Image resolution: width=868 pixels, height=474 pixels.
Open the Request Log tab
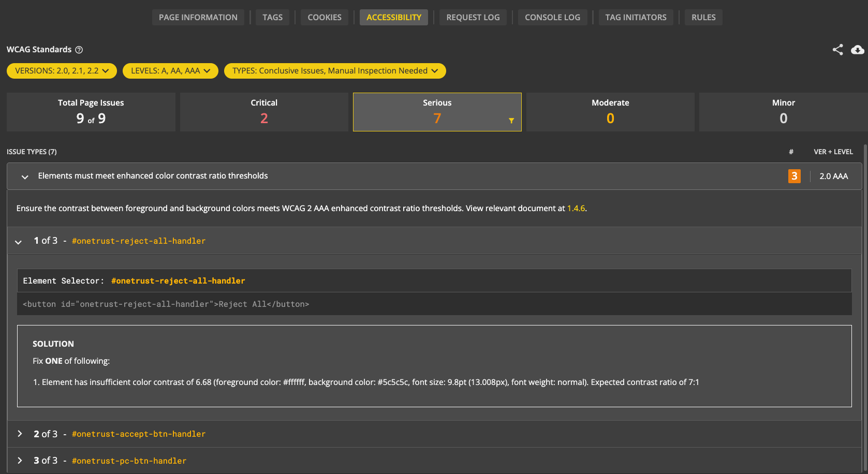pos(473,17)
